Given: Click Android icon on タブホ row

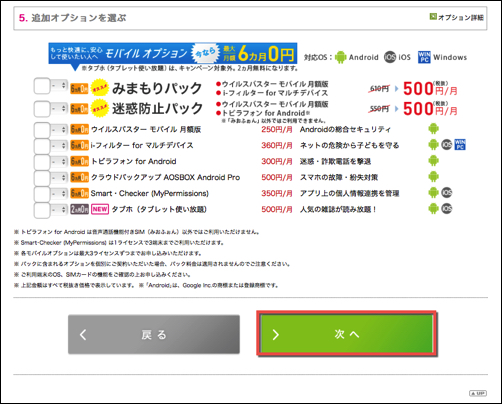Looking at the screenshot, I should 433,209.
